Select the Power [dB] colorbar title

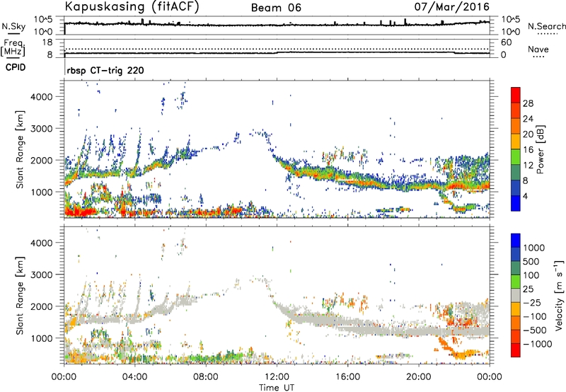point(541,149)
